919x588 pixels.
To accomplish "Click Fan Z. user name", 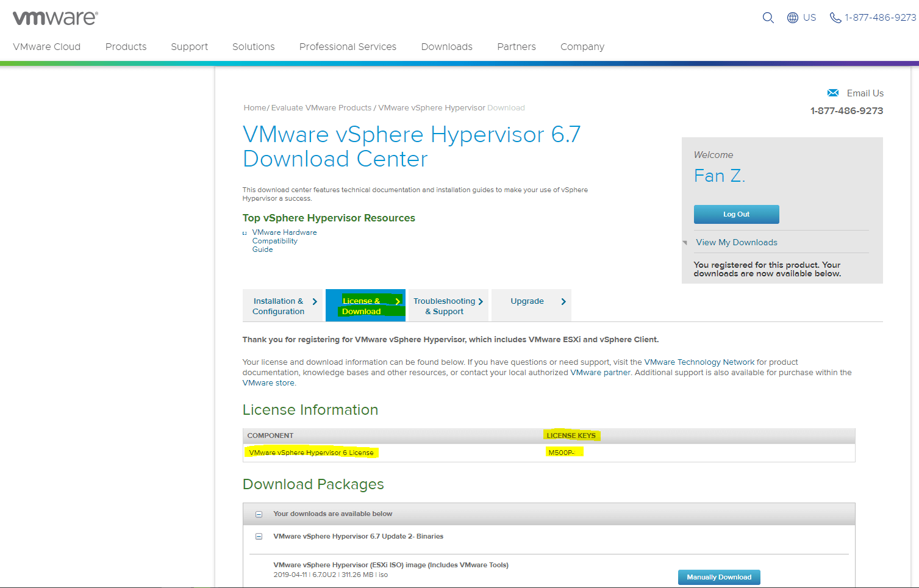I will 720,176.
